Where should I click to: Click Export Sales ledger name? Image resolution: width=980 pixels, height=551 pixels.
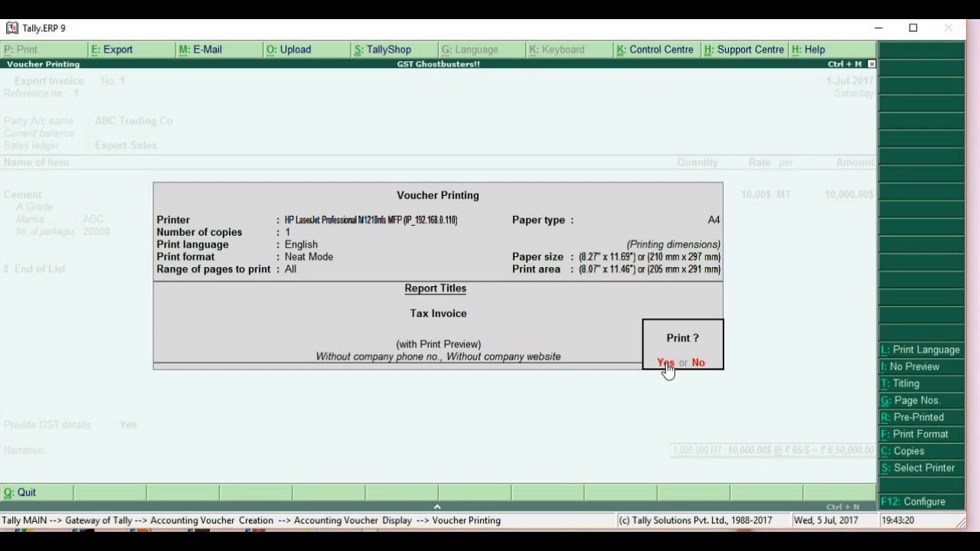coord(126,145)
